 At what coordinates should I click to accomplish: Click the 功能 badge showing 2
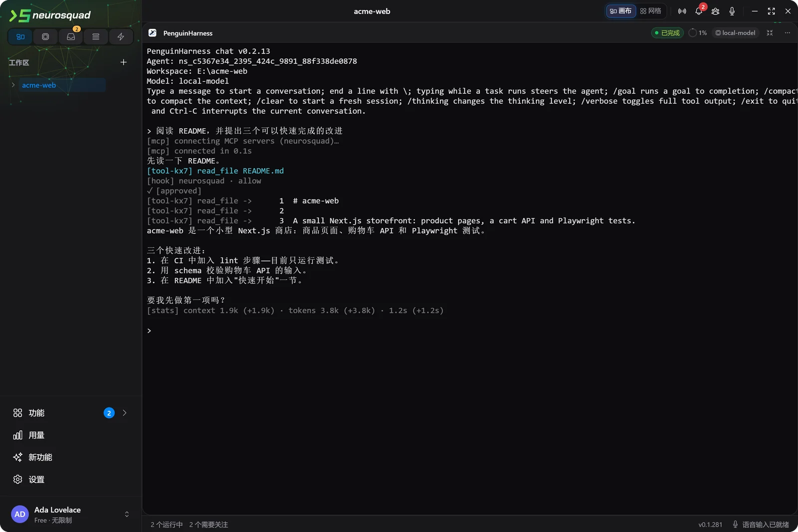[109, 413]
